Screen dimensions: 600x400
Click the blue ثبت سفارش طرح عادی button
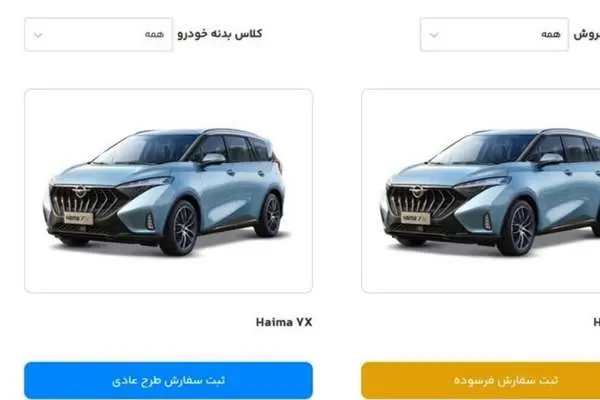(168, 380)
